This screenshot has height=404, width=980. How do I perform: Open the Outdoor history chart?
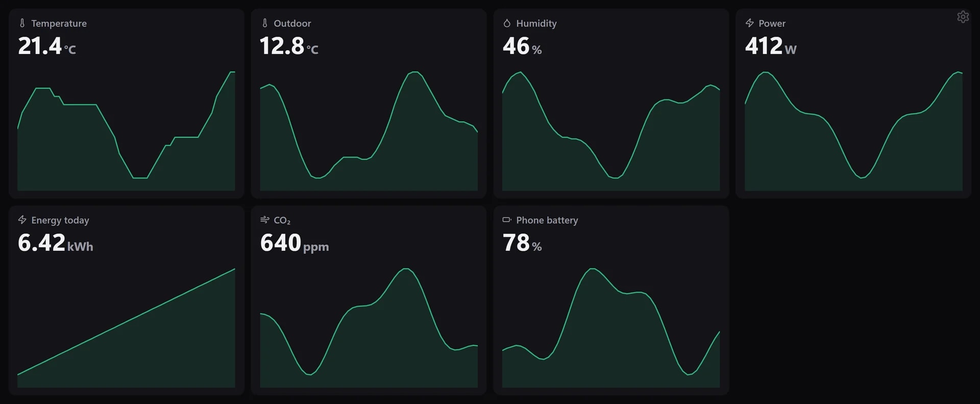click(369, 131)
